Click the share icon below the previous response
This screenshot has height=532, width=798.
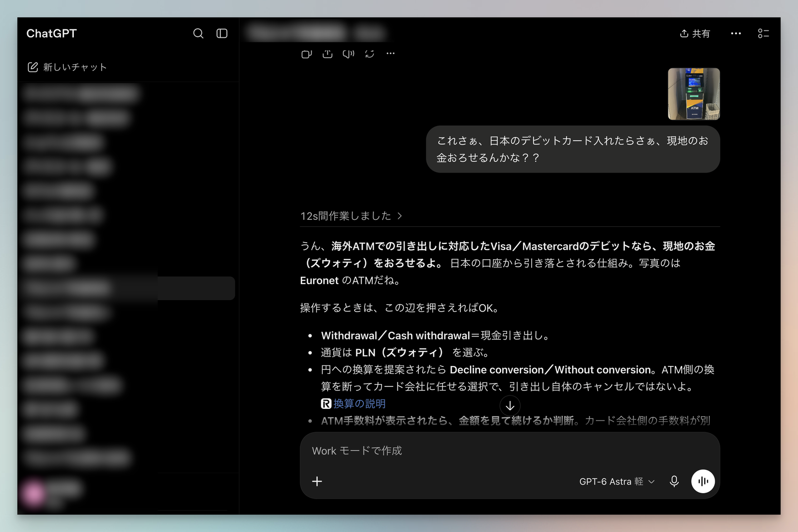[327, 54]
